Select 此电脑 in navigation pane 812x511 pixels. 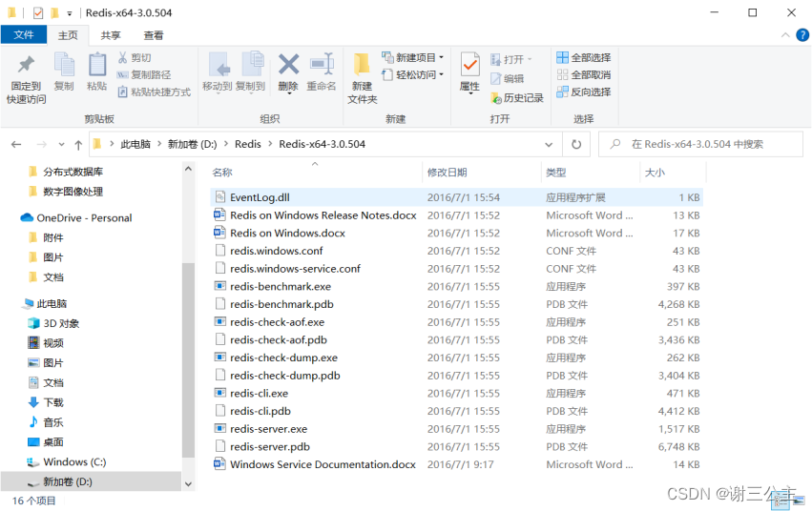44,303
